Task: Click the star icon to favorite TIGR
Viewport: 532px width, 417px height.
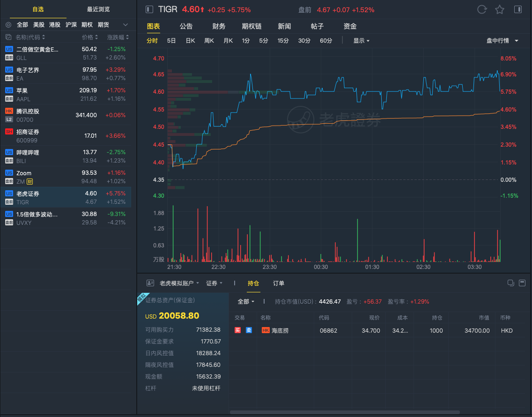Action: [499, 9]
